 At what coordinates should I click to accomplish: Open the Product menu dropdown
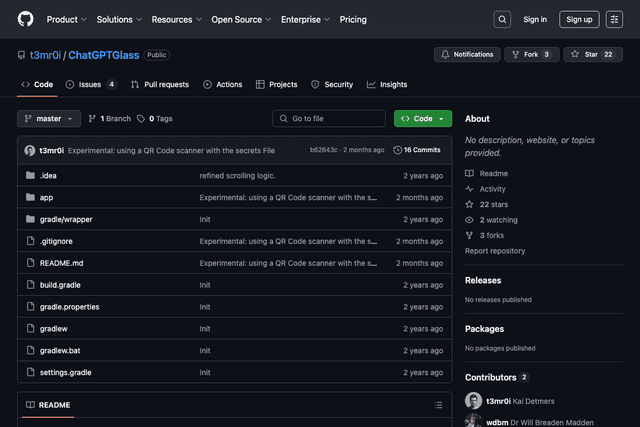click(x=66, y=19)
